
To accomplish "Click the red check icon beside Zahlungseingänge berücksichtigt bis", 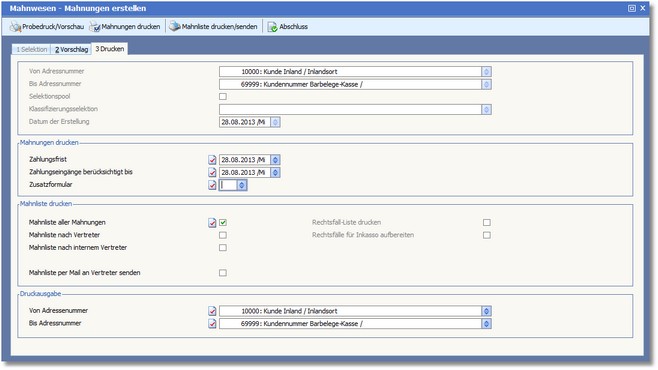I will (212, 172).
